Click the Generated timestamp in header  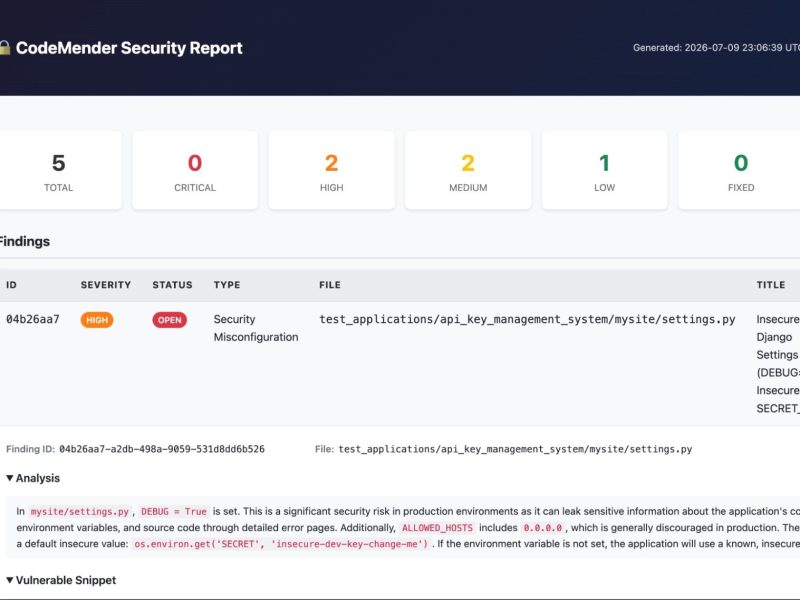click(716, 47)
